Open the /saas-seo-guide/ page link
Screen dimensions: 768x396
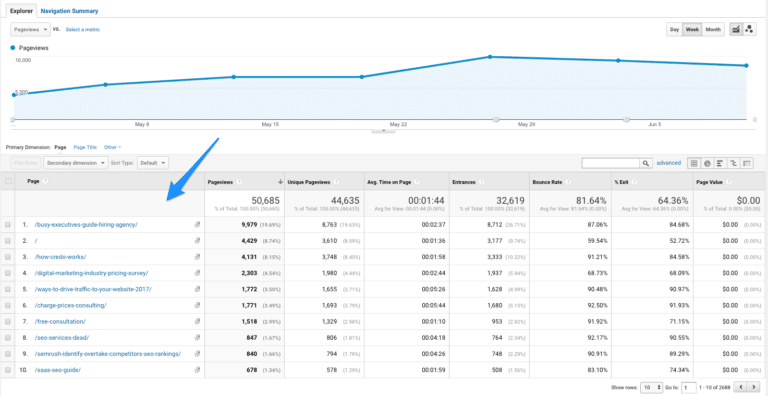(x=58, y=370)
